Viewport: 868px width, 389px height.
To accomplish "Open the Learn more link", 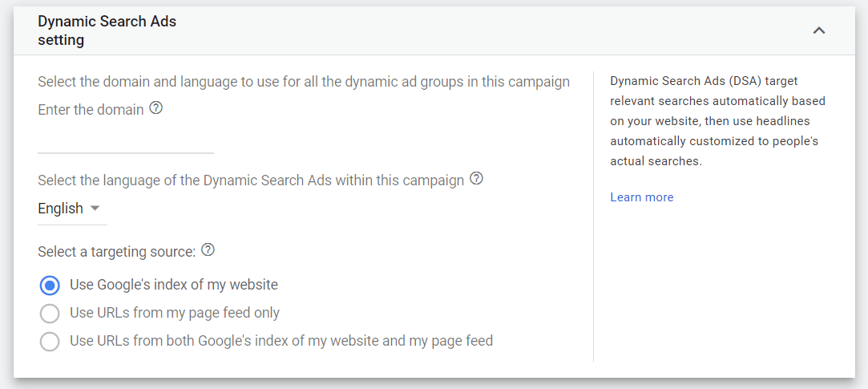I will coord(642,197).
